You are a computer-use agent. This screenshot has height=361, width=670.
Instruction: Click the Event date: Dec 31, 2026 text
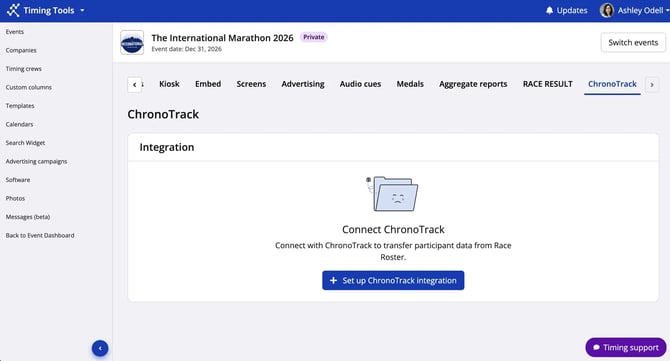click(x=186, y=49)
